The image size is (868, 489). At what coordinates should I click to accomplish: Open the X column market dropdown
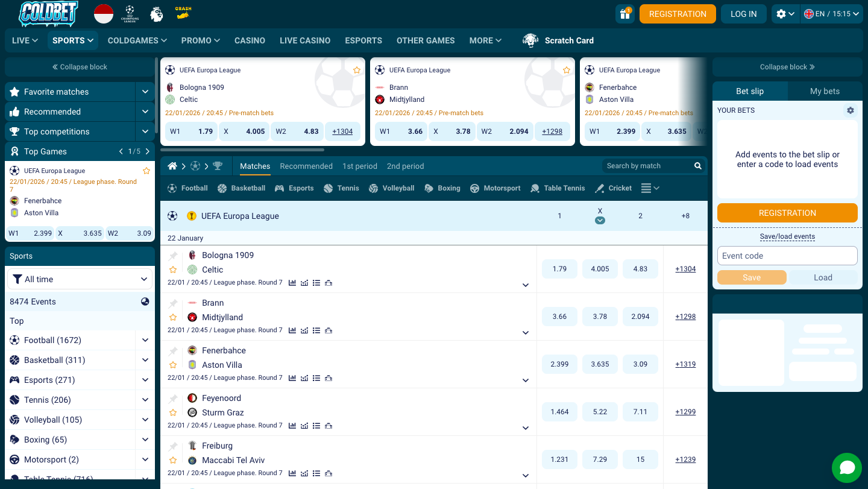(600, 220)
